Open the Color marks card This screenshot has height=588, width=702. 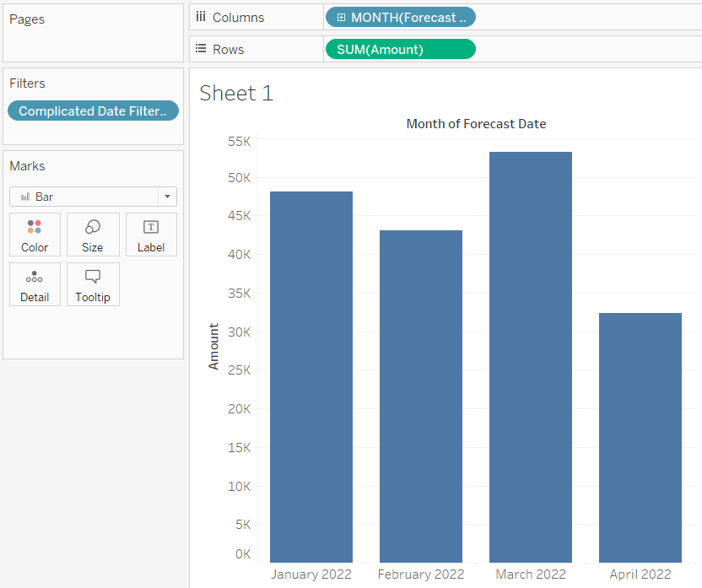click(35, 235)
